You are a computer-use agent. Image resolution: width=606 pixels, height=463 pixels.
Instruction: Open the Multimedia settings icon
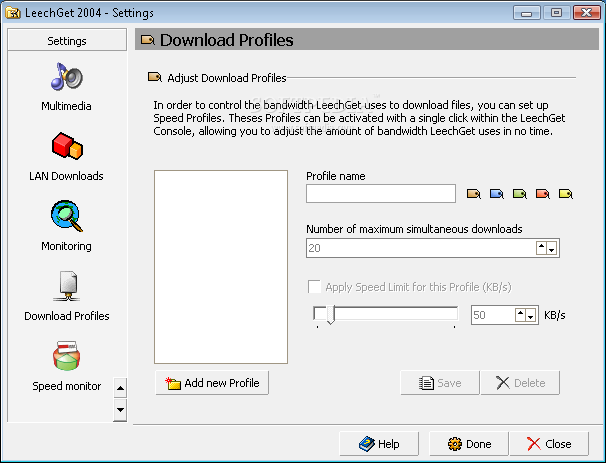coord(66,77)
